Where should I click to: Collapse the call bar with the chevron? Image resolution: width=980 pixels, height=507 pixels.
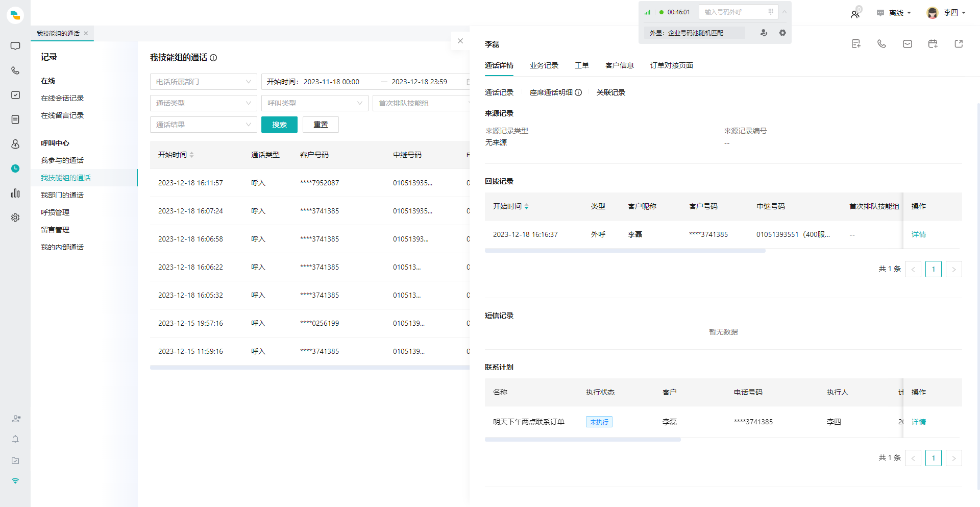[x=785, y=12]
